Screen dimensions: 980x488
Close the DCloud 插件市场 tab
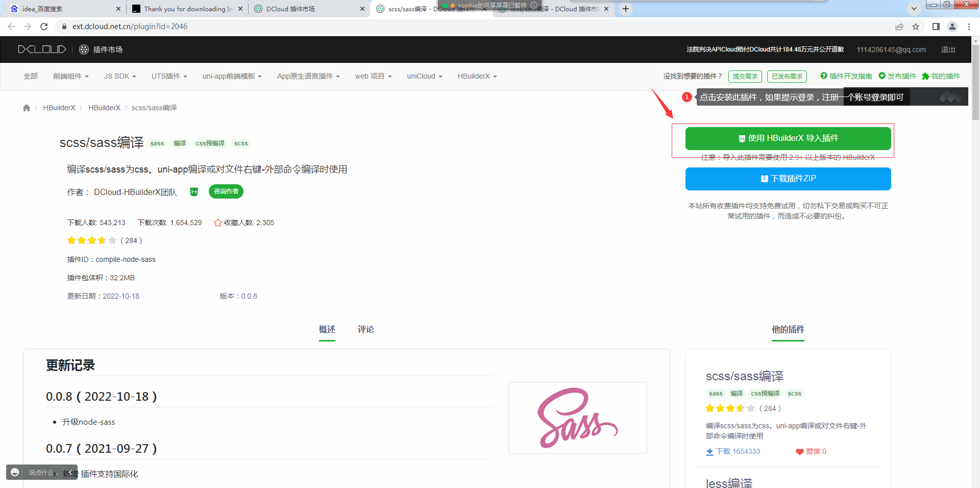click(362, 9)
